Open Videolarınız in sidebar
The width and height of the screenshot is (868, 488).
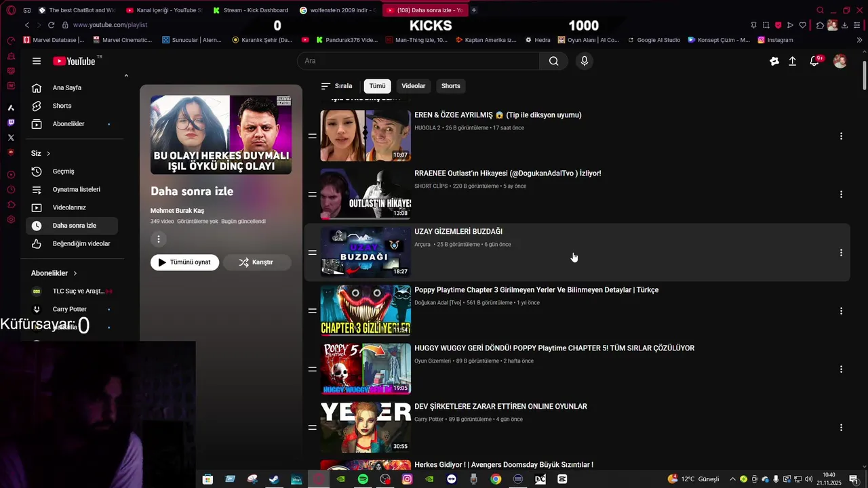[x=71, y=207]
